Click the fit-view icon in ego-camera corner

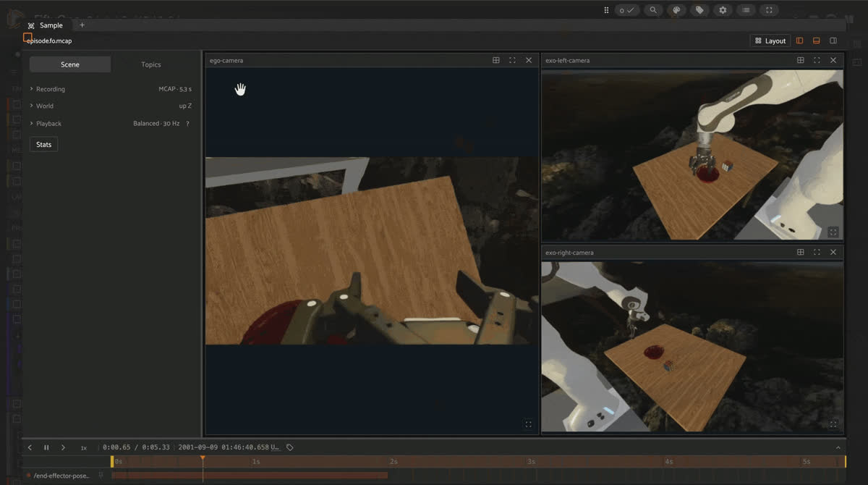click(528, 424)
